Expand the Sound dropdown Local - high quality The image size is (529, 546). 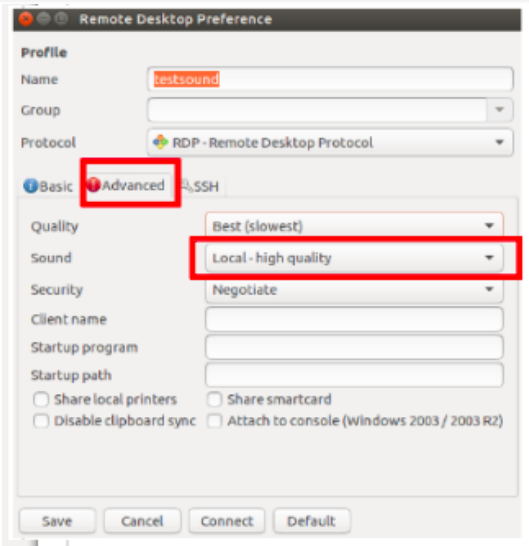tap(354, 258)
